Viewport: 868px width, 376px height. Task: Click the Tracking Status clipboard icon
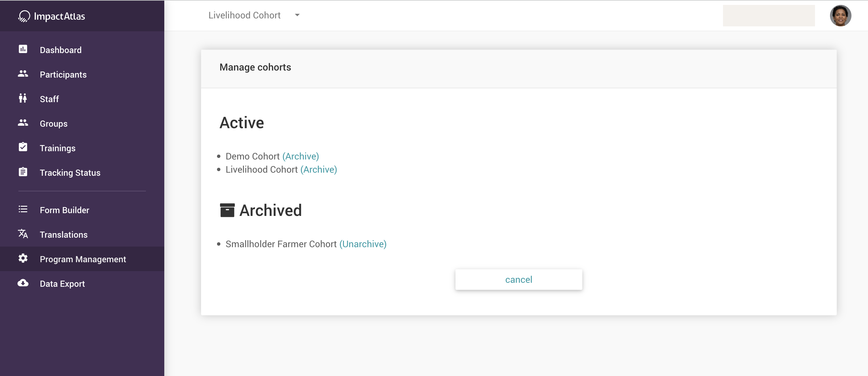[23, 172]
